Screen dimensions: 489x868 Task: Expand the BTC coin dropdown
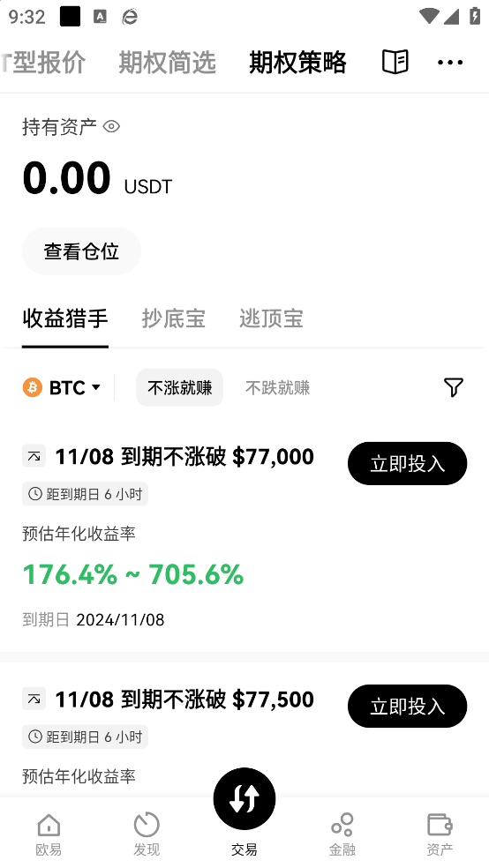[x=62, y=387]
